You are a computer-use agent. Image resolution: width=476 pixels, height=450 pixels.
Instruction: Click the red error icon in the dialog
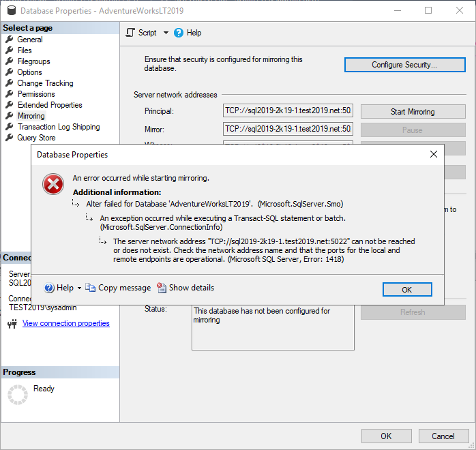coord(53,184)
